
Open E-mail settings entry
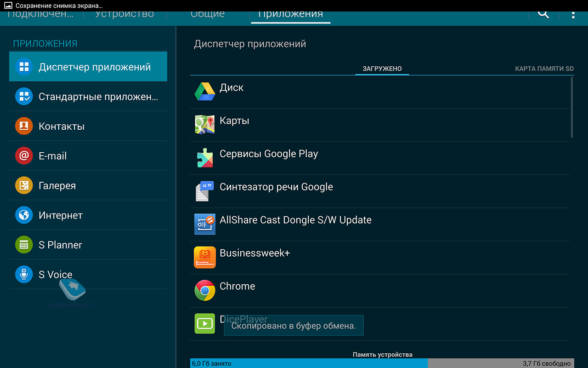click(x=88, y=156)
